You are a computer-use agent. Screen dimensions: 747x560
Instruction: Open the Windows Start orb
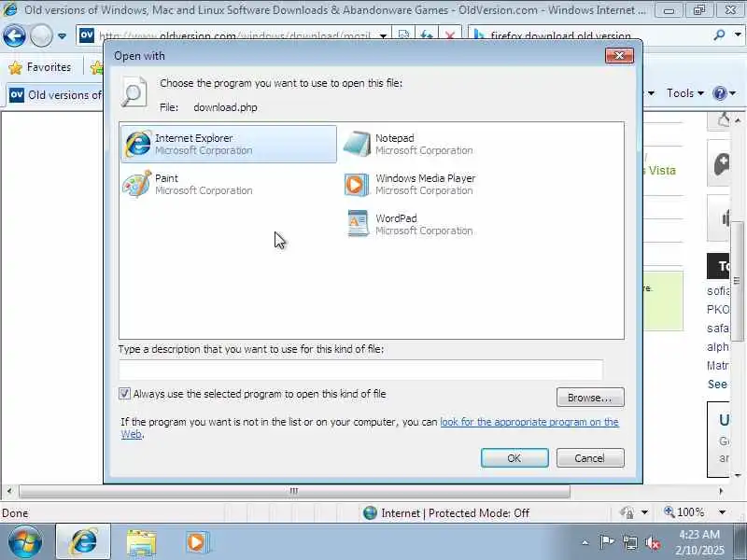tap(25, 542)
